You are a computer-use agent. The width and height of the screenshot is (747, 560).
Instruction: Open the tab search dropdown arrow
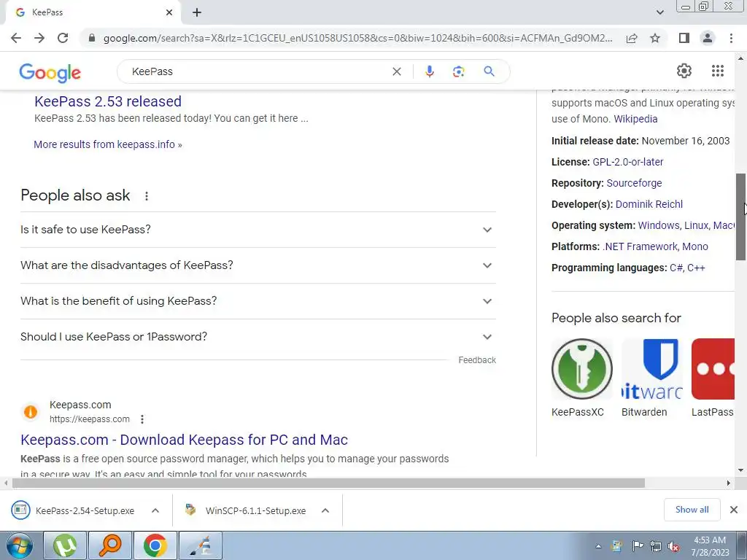(659, 12)
